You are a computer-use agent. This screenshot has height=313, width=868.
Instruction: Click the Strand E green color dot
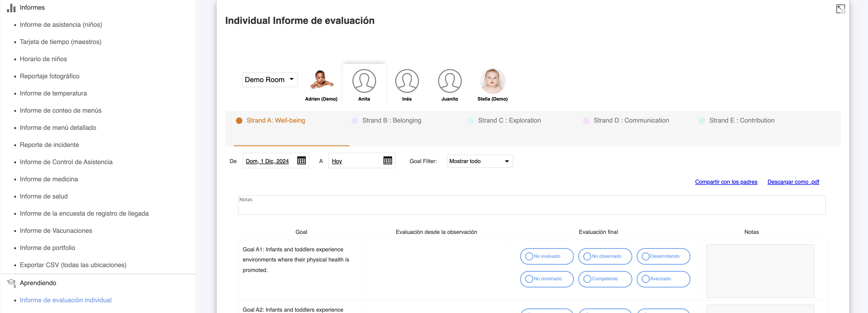pos(701,121)
